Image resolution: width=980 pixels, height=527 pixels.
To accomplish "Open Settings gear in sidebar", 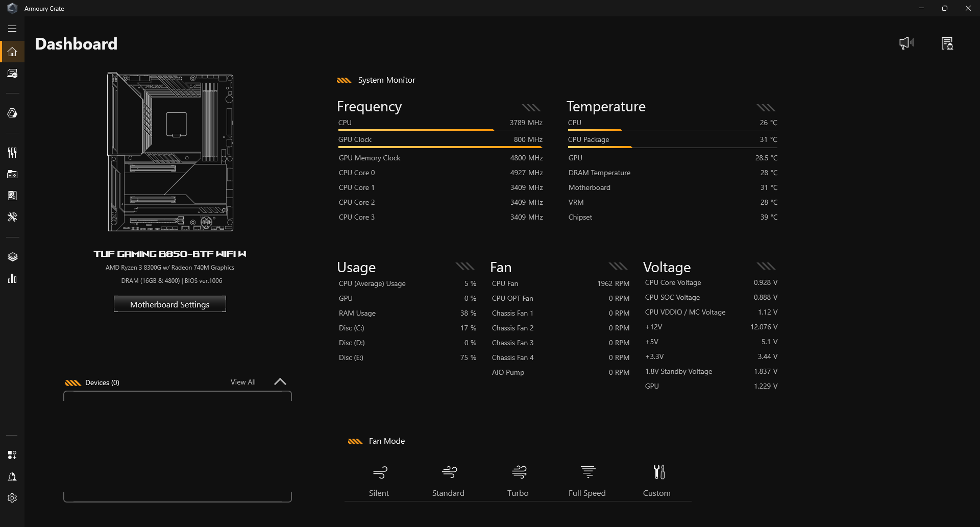I will tap(12, 498).
